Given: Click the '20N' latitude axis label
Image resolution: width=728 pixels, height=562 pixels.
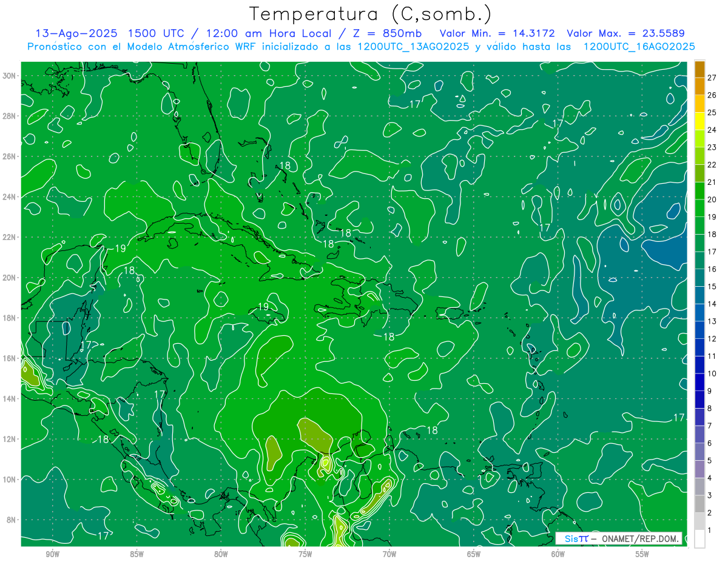Looking at the screenshot, I should coord(9,278).
